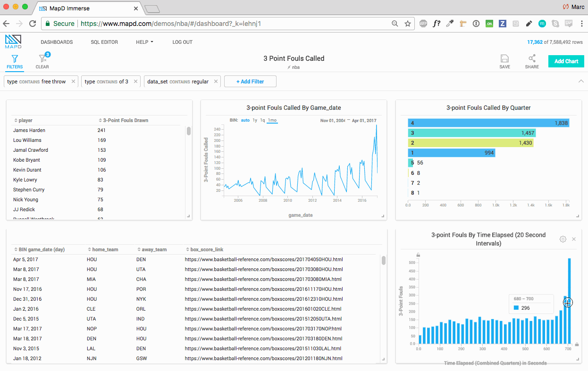588x371 pixels.
Task: Bookmark this page with the star icon
Action: click(x=408, y=24)
